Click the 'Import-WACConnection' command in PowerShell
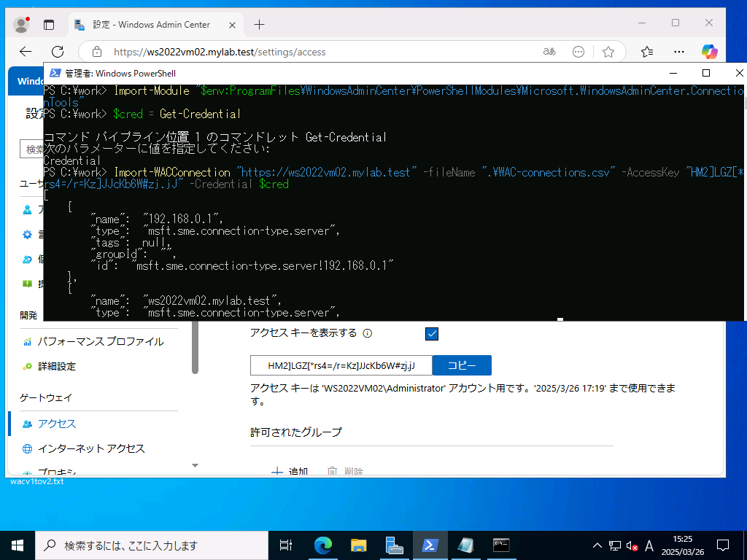 172,172
